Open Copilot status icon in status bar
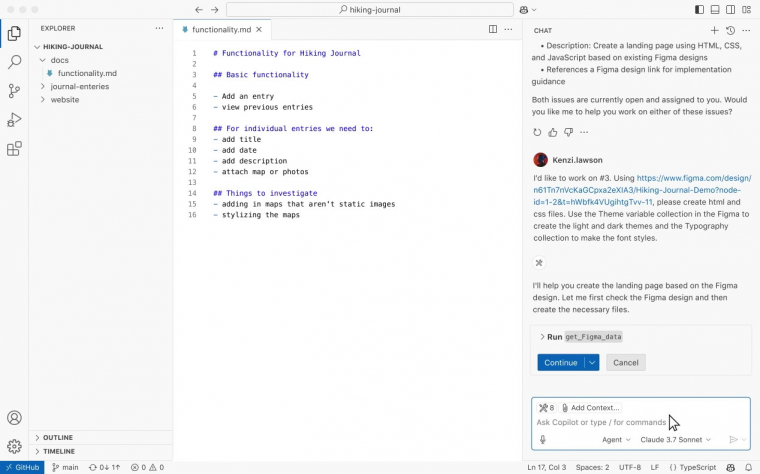 point(730,468)
